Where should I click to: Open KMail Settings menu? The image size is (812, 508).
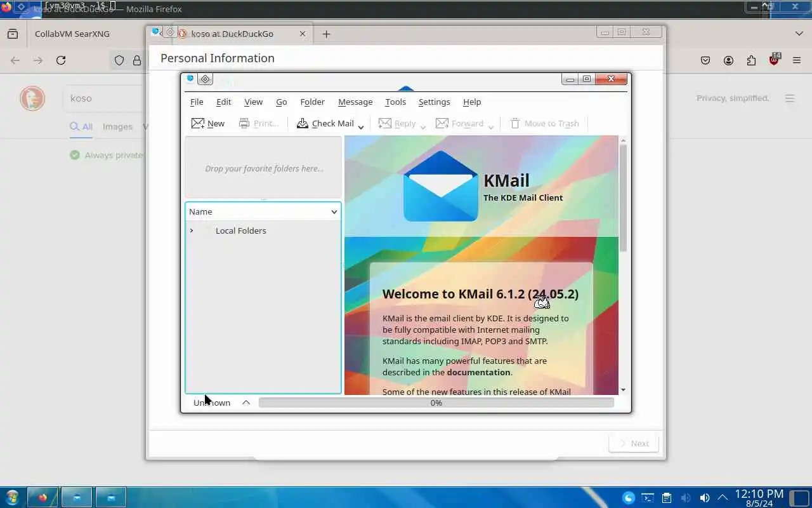434,102
